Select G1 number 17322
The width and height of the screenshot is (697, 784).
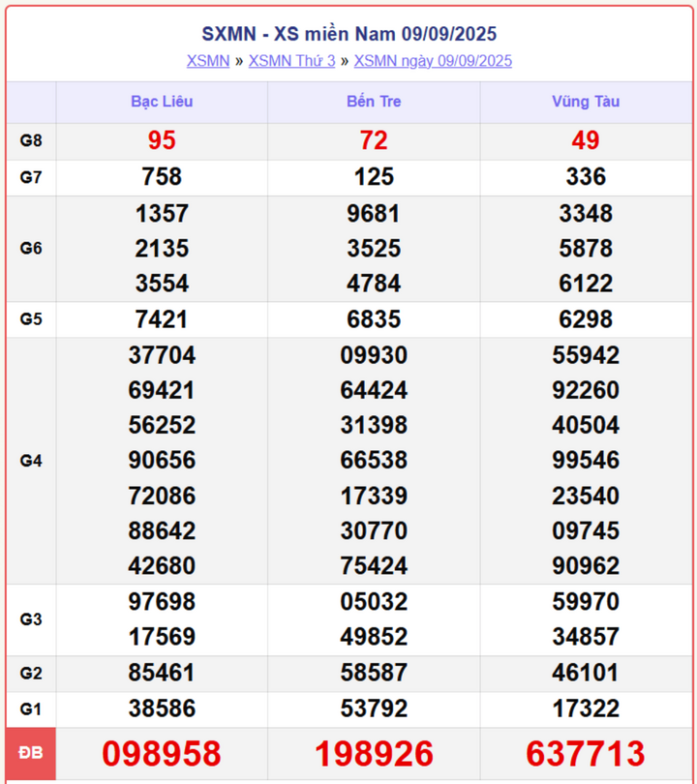(x=586, y=709)
